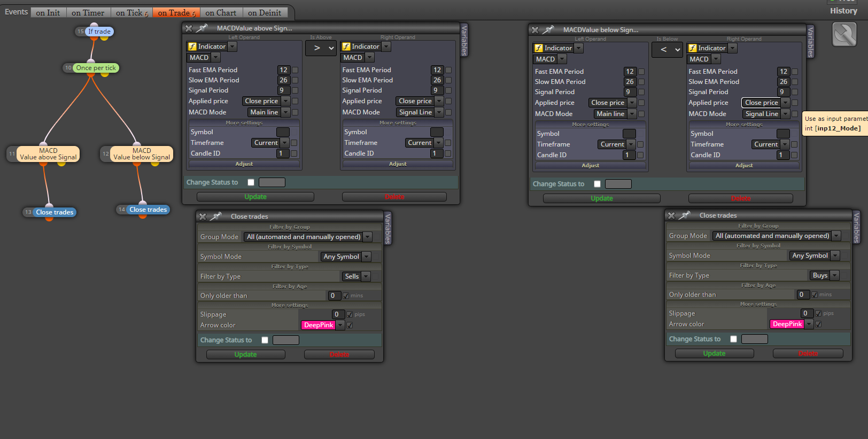868x439 pixels.
Task: Open the History panel
Action: coord(843,11)
